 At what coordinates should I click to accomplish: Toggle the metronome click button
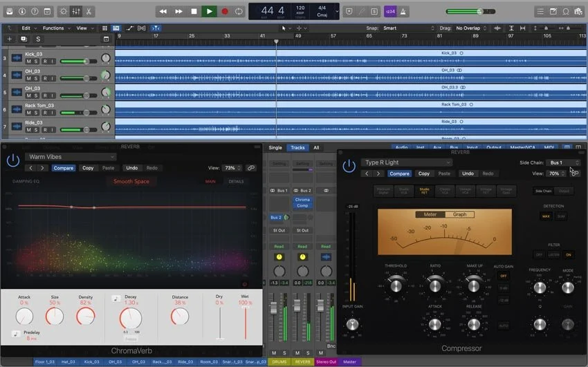pos(403,11)
